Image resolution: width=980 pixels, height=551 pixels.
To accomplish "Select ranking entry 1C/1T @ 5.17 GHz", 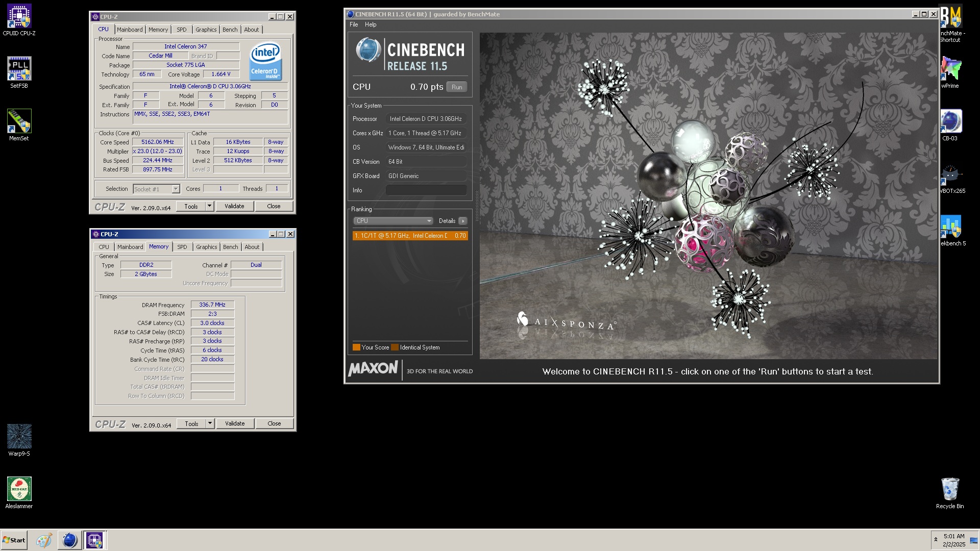I will pyautogui.click(x=410, y=236).
